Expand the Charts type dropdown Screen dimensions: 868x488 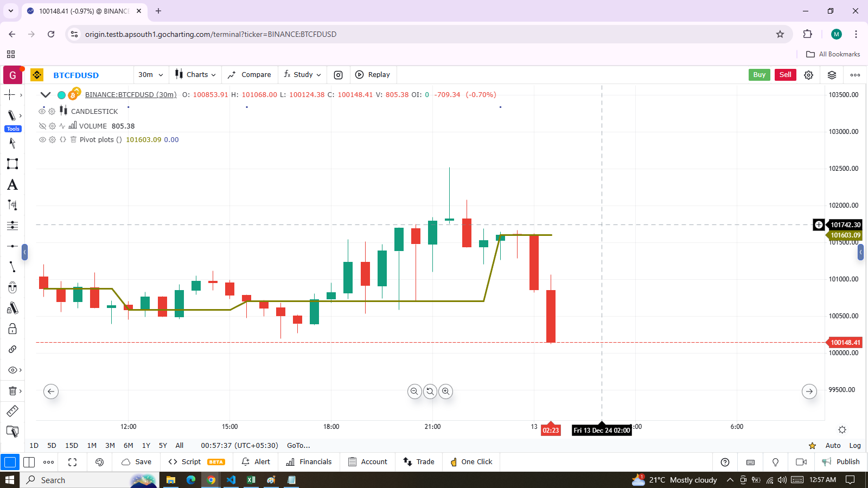(196, 75)
